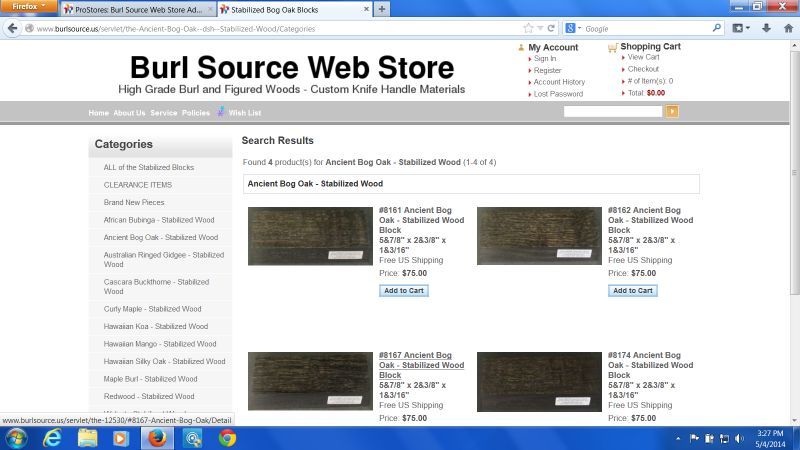Add item #8161 to cart

pos(404,290)
